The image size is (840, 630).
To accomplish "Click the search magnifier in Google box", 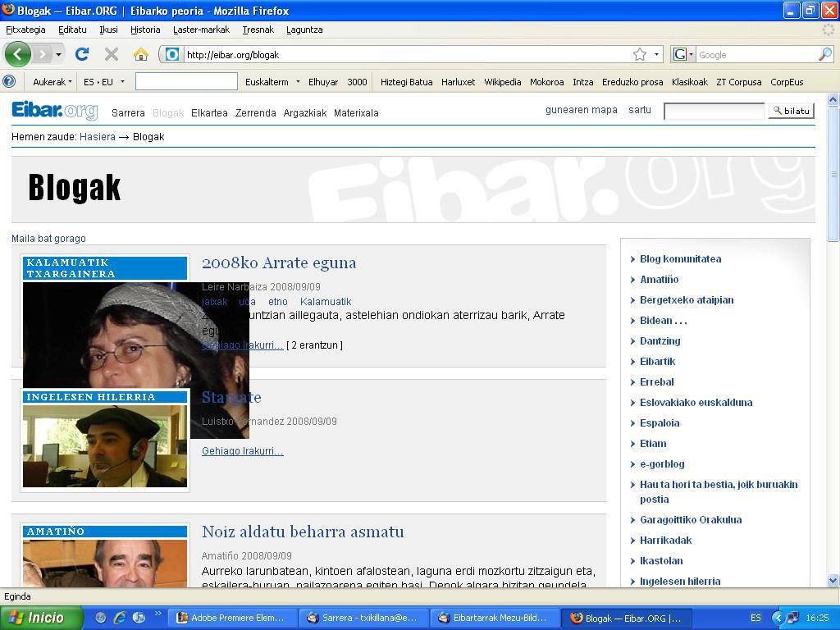I will coord(825,54).
